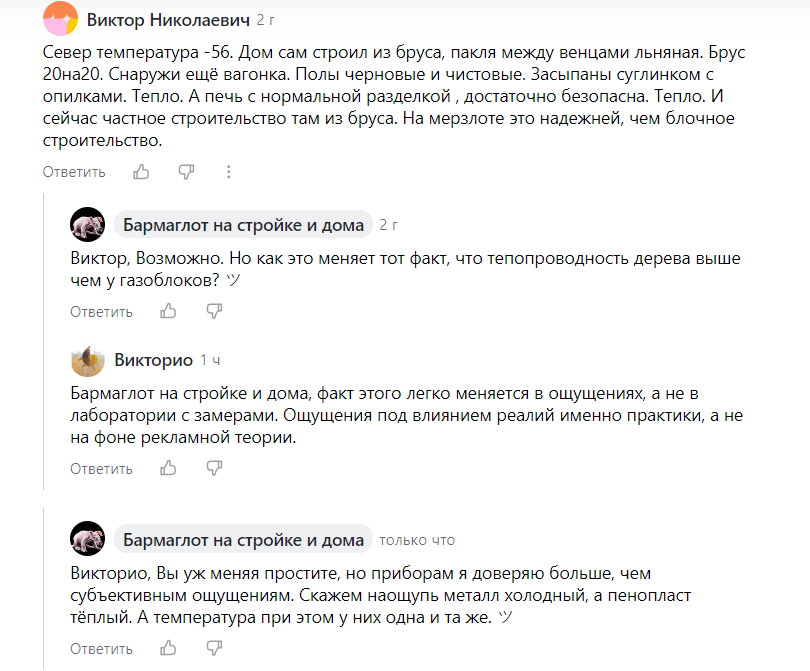Screen dimensions: 810x671
Task: Dislike Виктор Николаевич's comment
Action: tap(186, 171)
